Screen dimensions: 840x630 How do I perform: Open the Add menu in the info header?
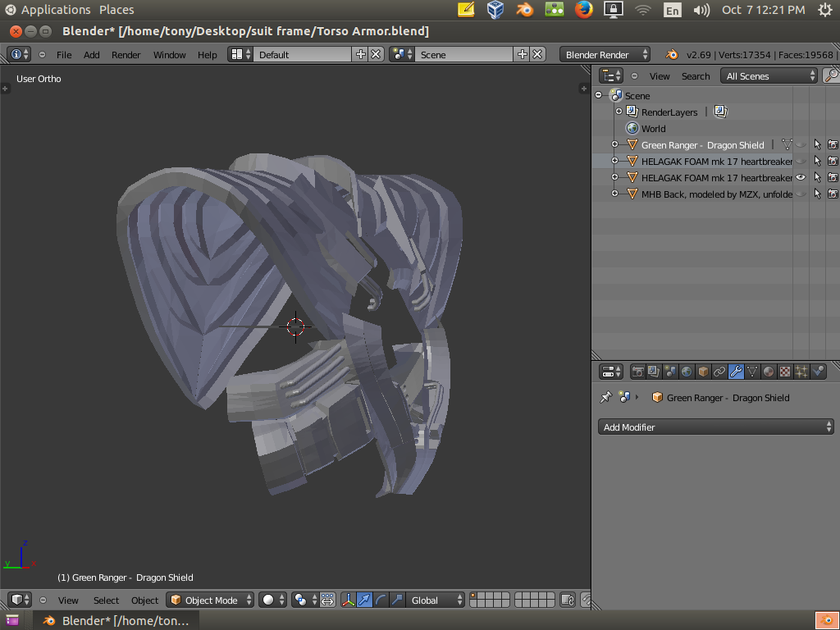[92, 55]
